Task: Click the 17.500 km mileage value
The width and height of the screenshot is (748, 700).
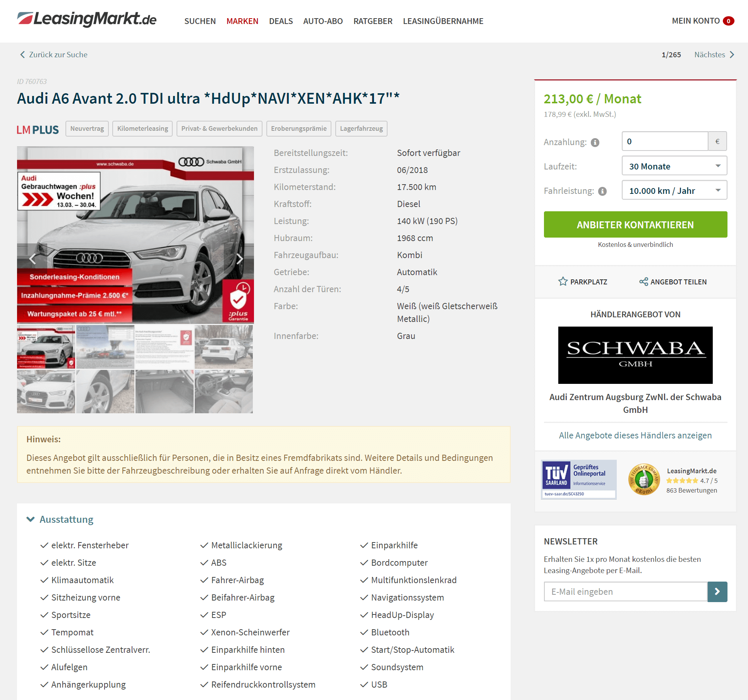Action: (416, 187)
